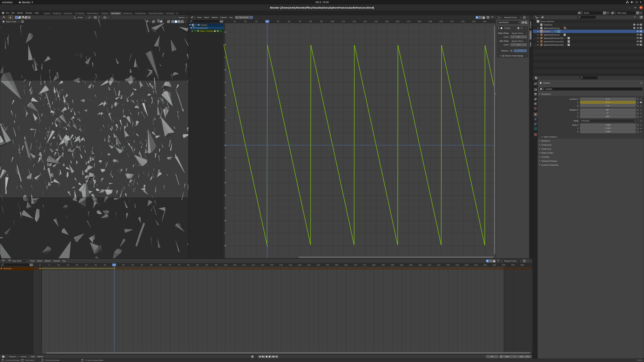
Task: Toggle X-ray in the 3D viewport
Action: (169, 21)
